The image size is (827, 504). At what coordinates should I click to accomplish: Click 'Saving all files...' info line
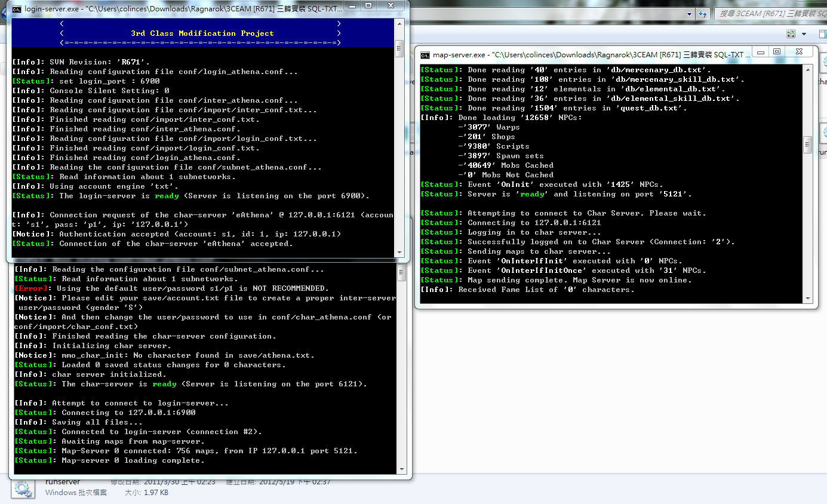click(78, 422)
